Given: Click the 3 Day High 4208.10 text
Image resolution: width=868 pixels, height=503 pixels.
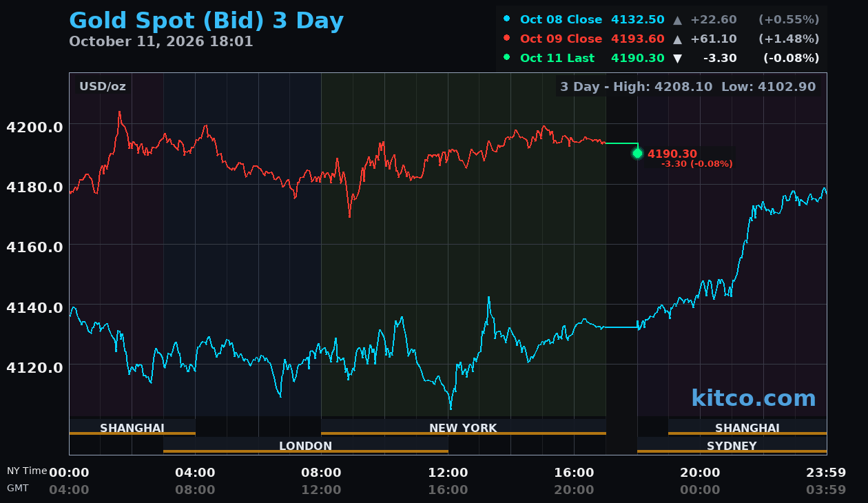Looking at the screenshot, I should click(x=636, y=87).
